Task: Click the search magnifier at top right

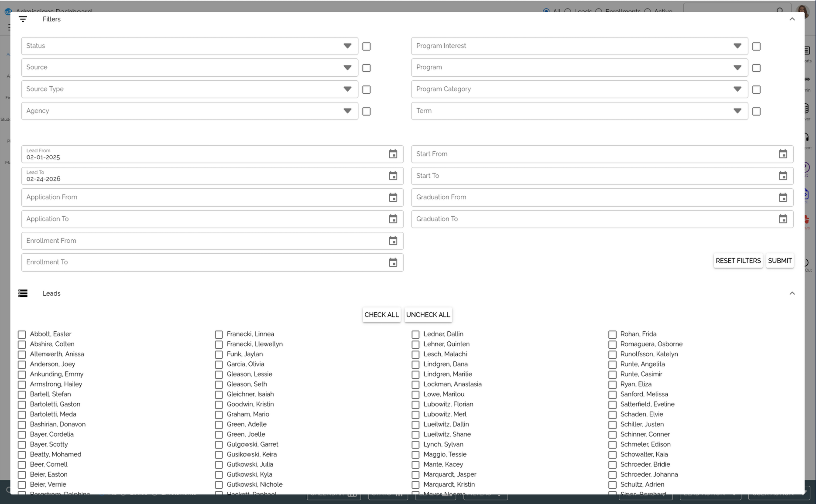Action: click(781, 10)
